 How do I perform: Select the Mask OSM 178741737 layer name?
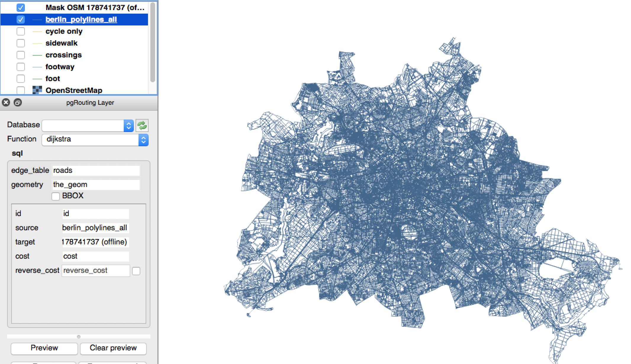95,8
